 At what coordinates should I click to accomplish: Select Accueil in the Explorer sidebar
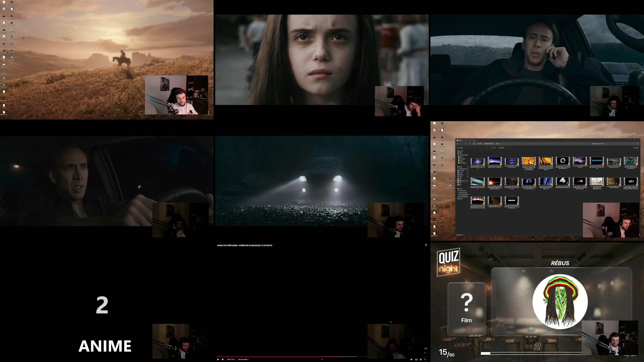(x=461, y=151)
